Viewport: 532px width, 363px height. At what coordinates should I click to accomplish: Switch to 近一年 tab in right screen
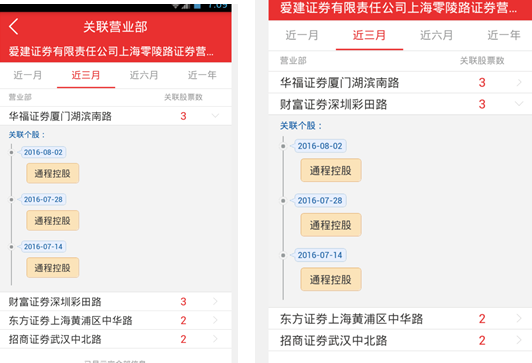pos(504,35)
